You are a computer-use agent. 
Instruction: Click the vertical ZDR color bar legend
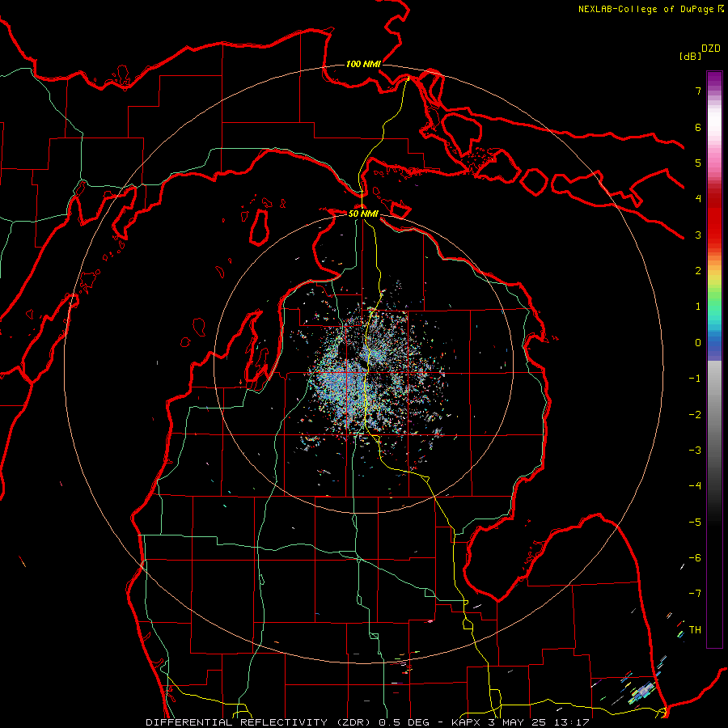point(714,359)
